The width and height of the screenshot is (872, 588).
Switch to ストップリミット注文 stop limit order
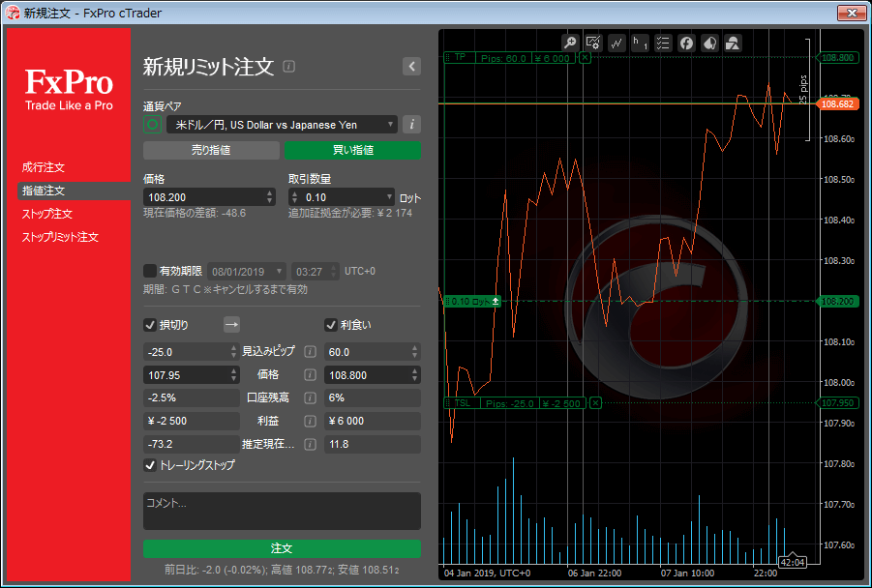[60, 237]
